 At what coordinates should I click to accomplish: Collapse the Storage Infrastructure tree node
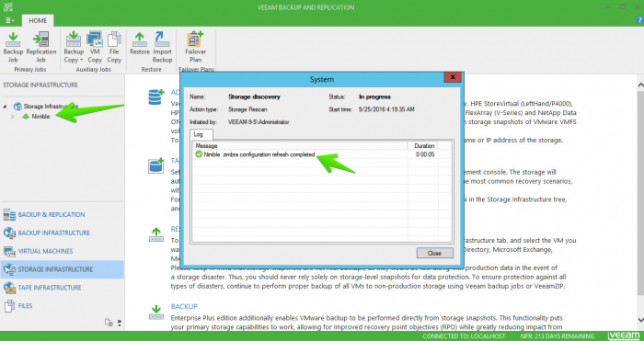tap(6, 107)
